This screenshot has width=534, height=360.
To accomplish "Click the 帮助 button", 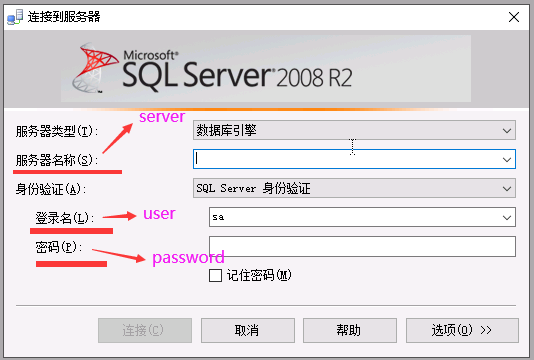I will [350, 330].
